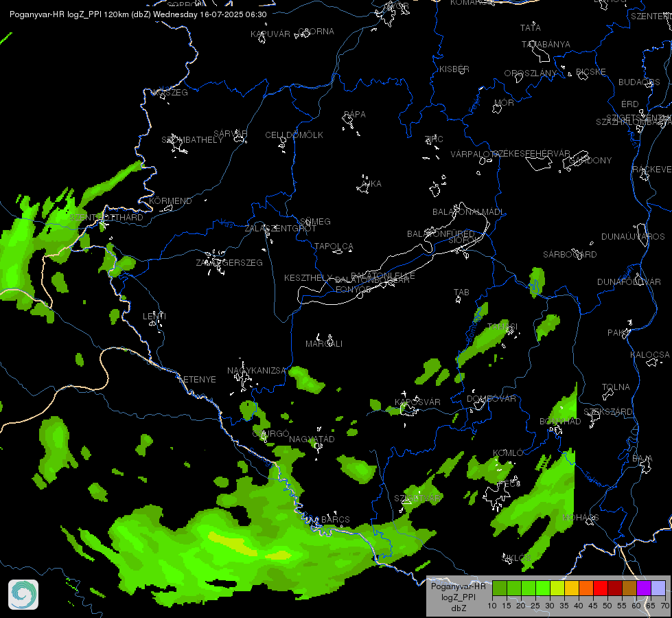
Task: Select the ZALAEGERSZEG city label
Action: [x=229, y=263]
